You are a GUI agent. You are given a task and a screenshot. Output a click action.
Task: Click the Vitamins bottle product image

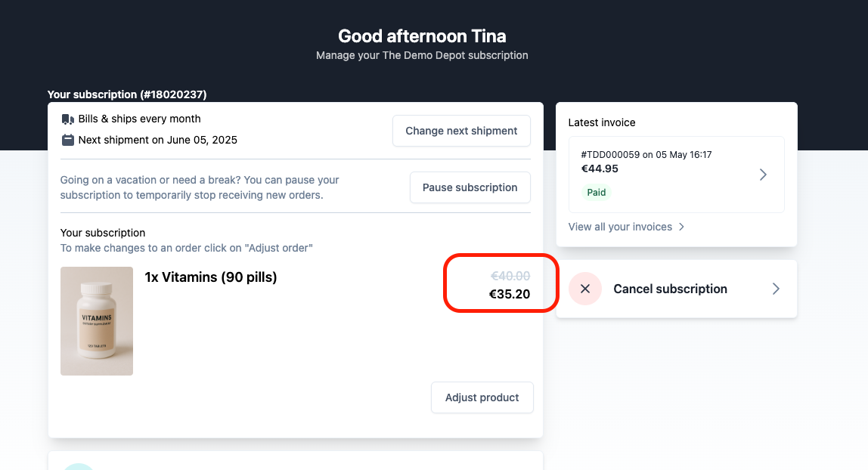click(x=97, y=321)
